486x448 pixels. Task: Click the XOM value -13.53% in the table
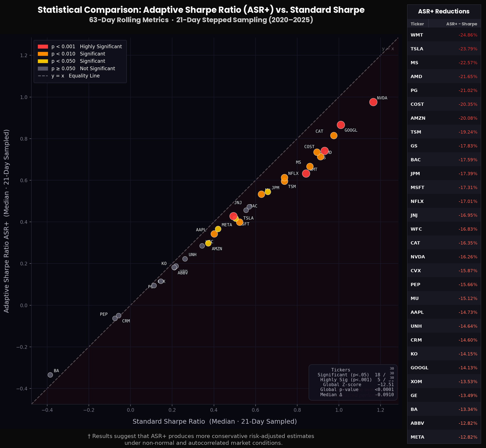tap(468, 382)
